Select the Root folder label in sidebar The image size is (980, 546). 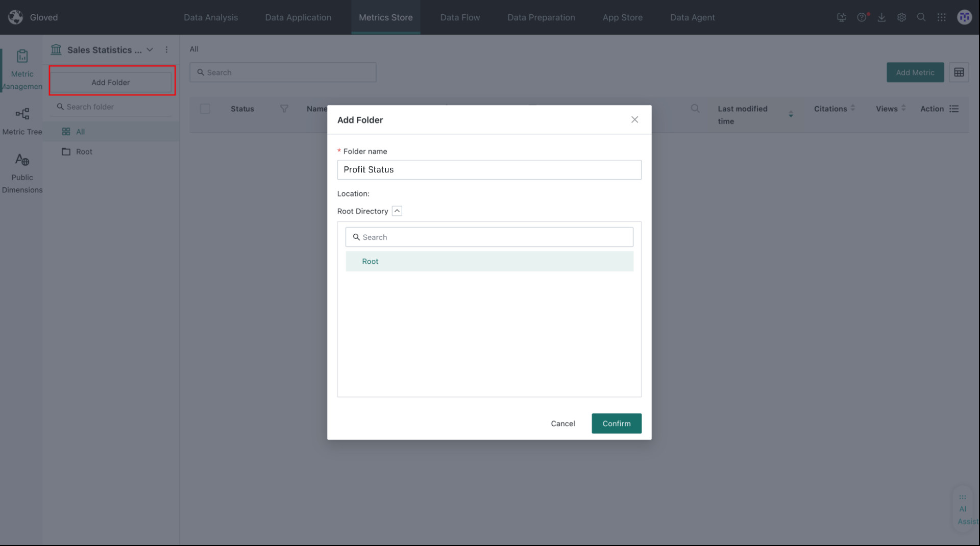(84, 152)
